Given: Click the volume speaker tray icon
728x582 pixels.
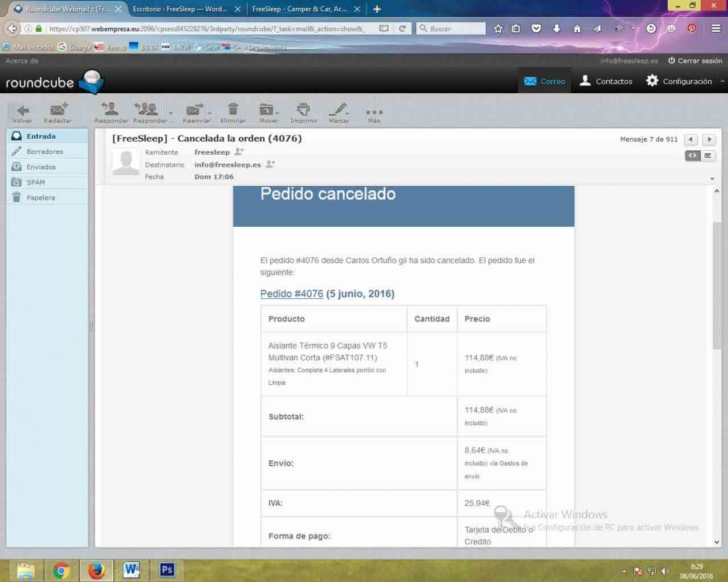Looking at the screenshot, I should pos(665,571).
